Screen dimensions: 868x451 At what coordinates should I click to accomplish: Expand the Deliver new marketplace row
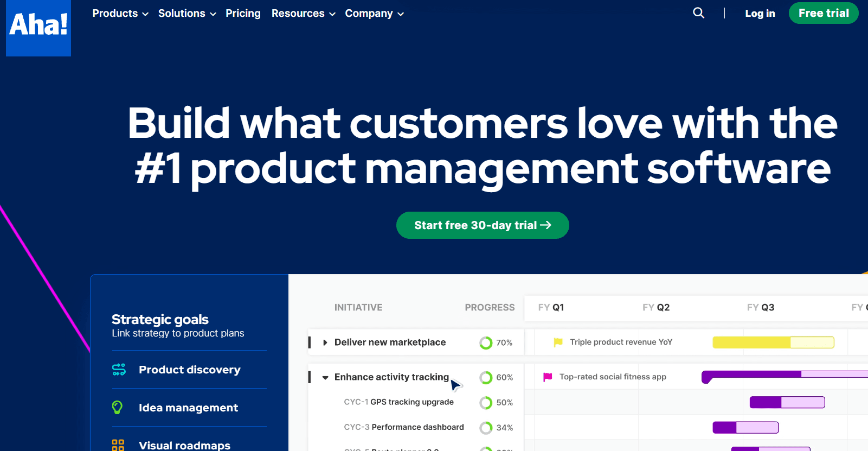[325, 342]
